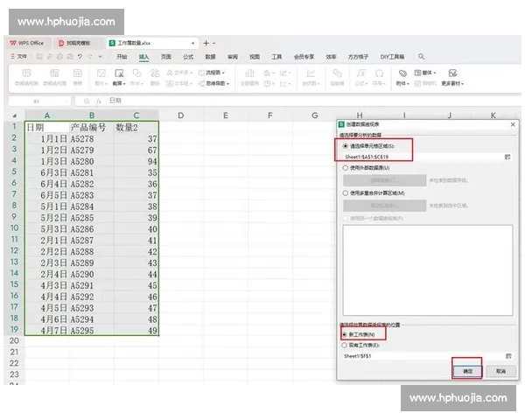Screen dimensions: 525x420
Task: Click the plus icon to add new tab
Action: coord(206,42)
